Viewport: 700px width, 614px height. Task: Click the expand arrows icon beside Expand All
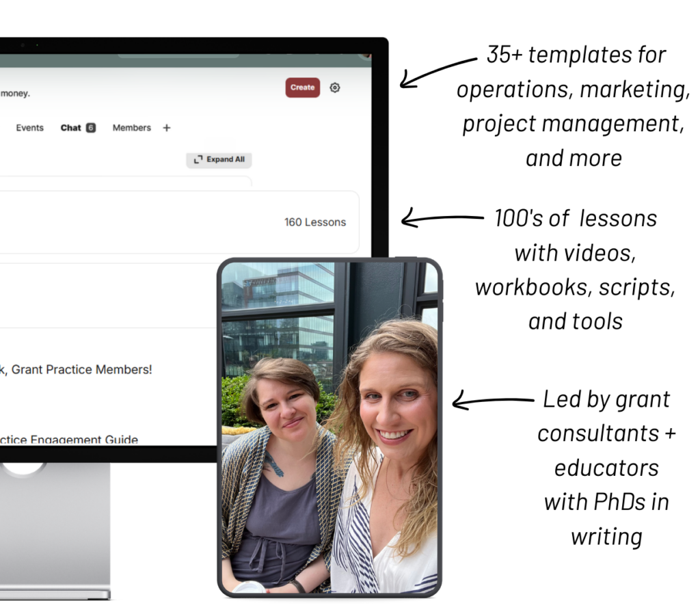point(198,159)
